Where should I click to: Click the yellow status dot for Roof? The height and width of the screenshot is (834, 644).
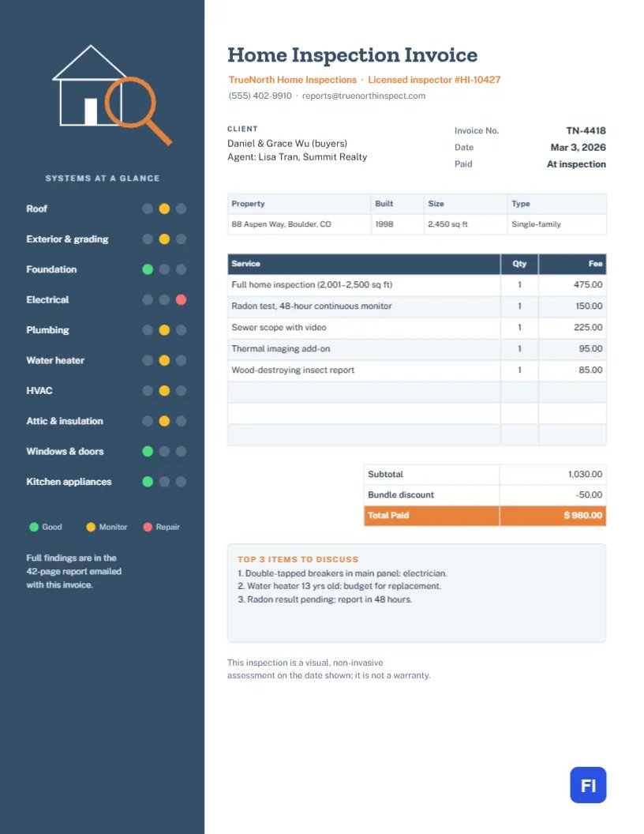pos(164,208)
